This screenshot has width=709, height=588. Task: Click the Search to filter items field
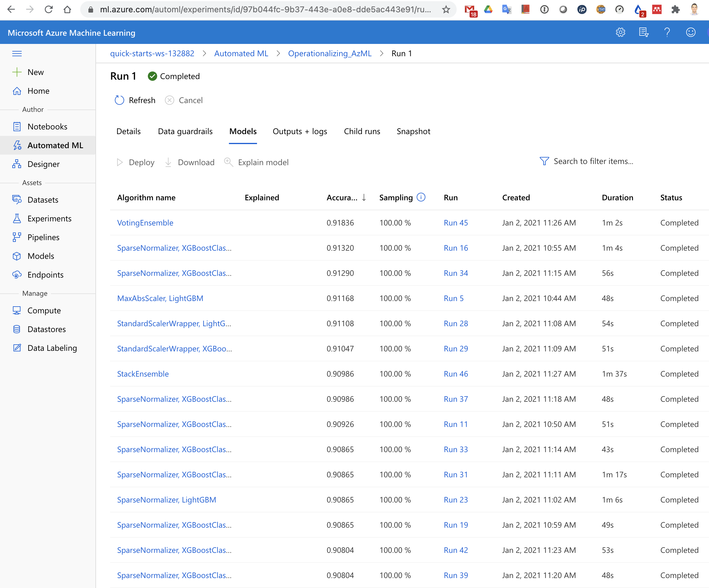[x=593, y=161]
